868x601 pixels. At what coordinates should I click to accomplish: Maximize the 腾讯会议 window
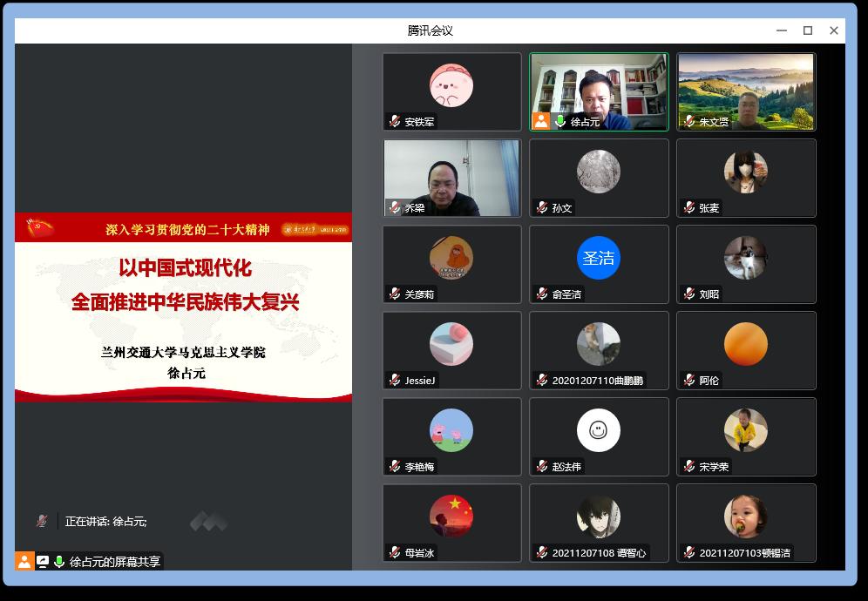(808, 30)
